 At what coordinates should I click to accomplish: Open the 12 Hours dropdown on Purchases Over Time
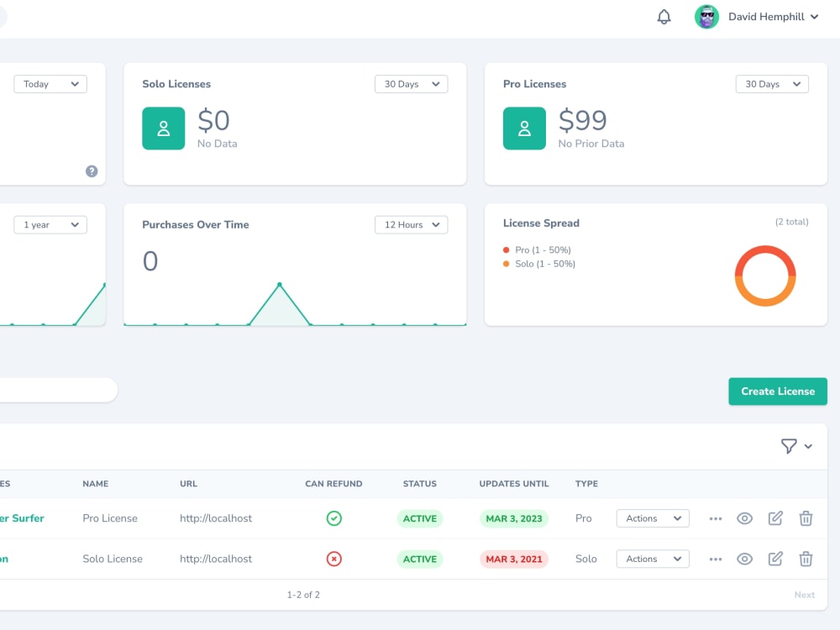pyautogui.click(x=411, y=224)
